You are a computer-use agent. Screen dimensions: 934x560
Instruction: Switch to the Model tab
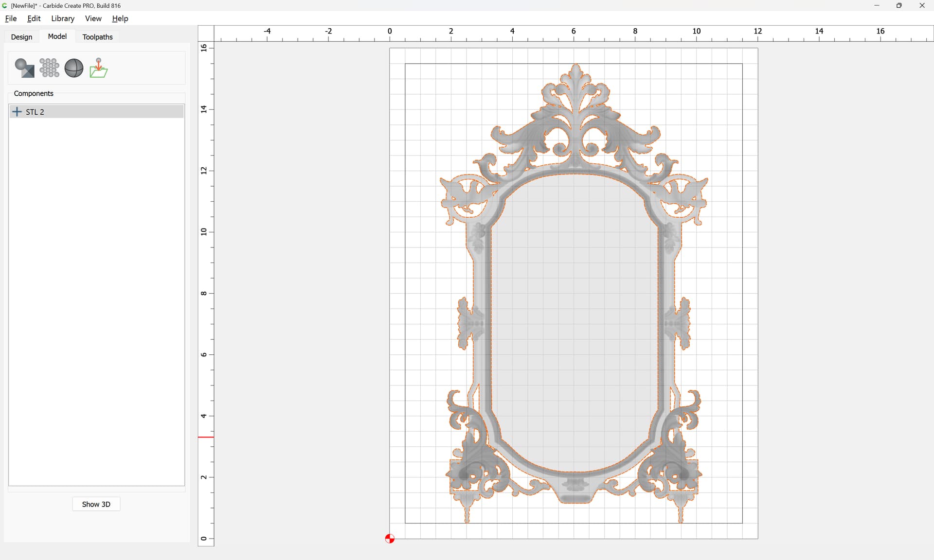(x=57, y=36)
